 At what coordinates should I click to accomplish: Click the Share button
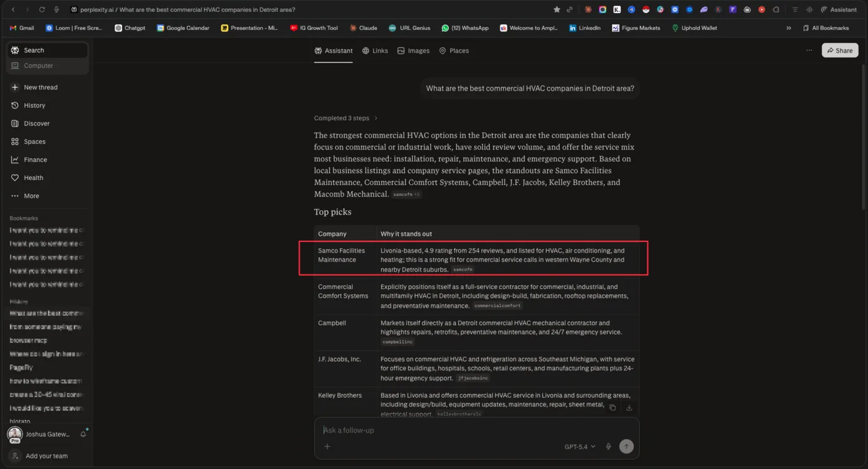(x=840, y=50)
